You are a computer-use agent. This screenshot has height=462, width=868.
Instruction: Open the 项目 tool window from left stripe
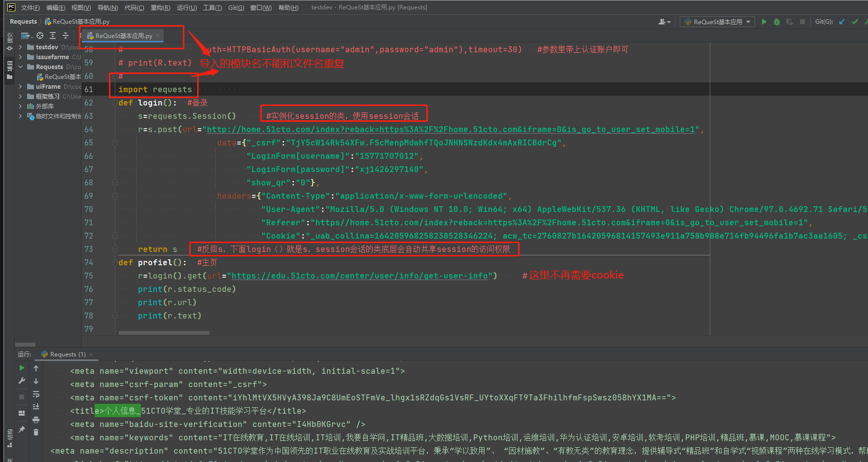coord(9,70)
